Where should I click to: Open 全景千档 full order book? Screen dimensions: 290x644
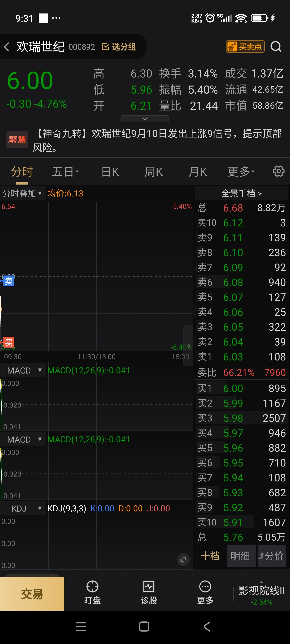pyautogui.click(x=241, y=193)
